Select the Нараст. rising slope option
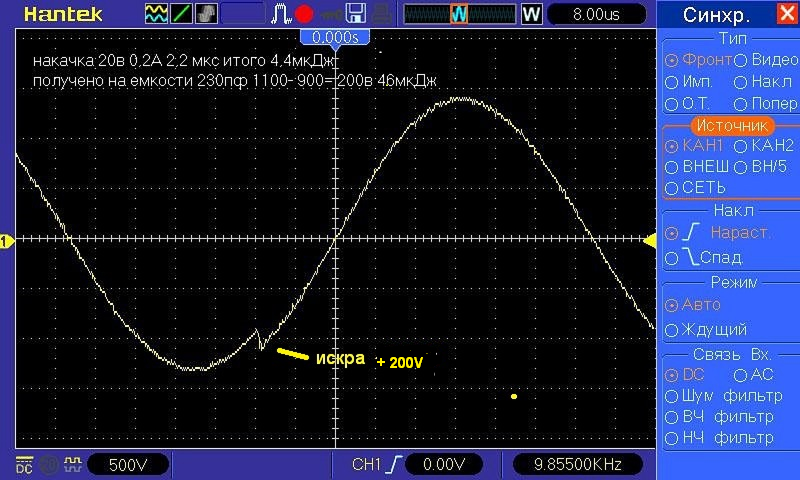Screen dimensions: 800x480 pos(717,233)
